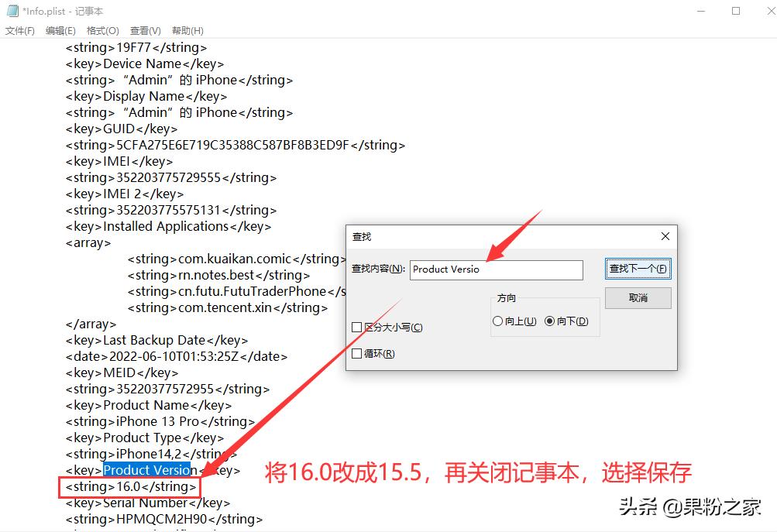This screenshot has height=532, width=777.
Task: Select the 向下(D) search direction radio button
Action: [550, 321]
